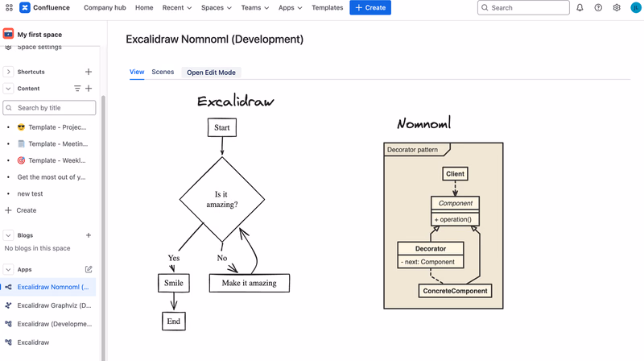Open new test page
The height and width of the screenshot is (361, 644).
pos(30,193)
